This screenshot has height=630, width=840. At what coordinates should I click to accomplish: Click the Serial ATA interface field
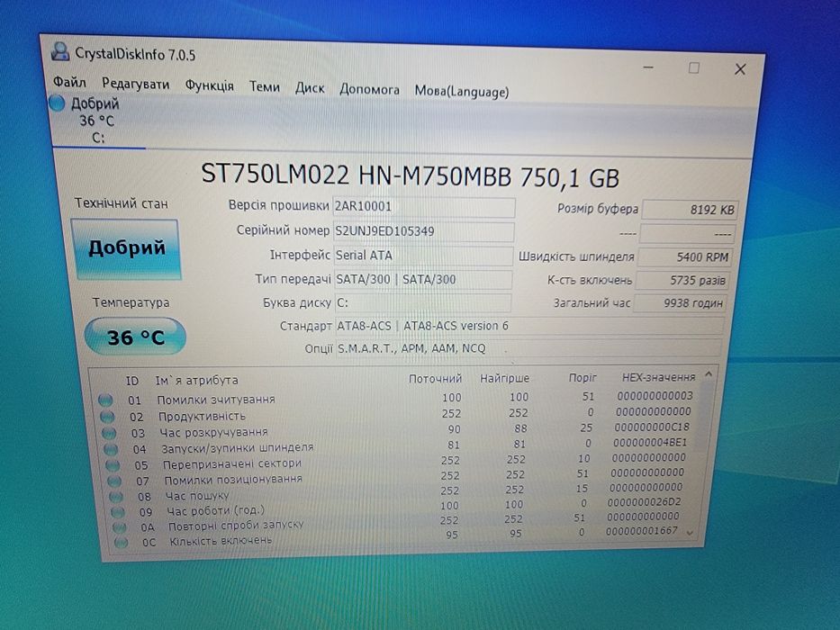click(x=423, y=256)
